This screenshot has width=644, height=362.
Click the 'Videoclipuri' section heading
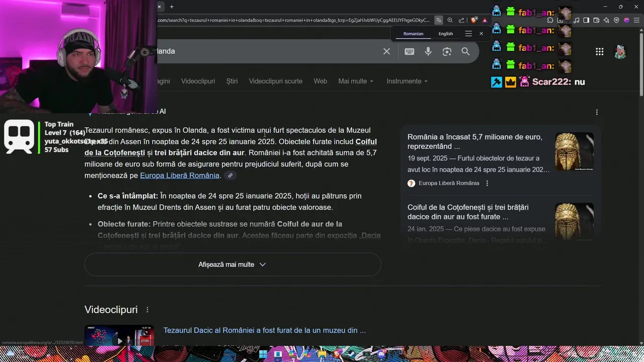point(111,310)
